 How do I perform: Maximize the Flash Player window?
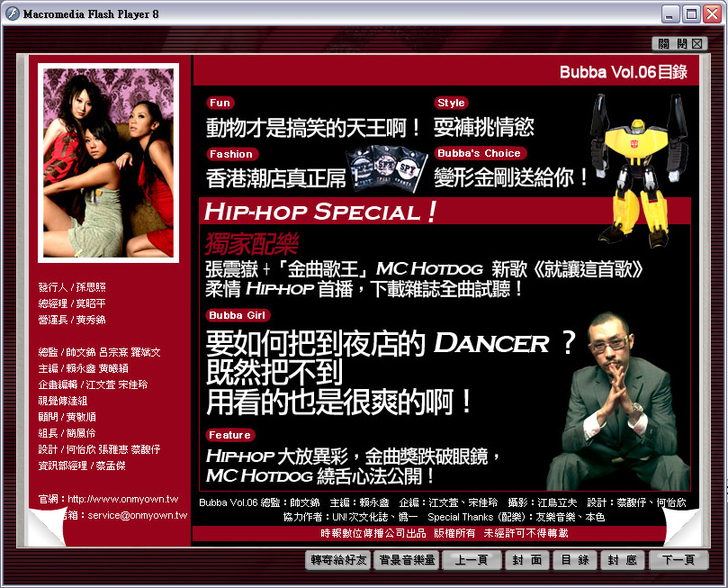click(x=691, y=14)
